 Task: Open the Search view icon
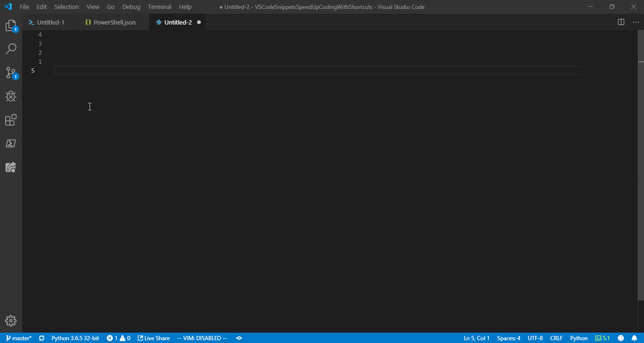point(11,49)
